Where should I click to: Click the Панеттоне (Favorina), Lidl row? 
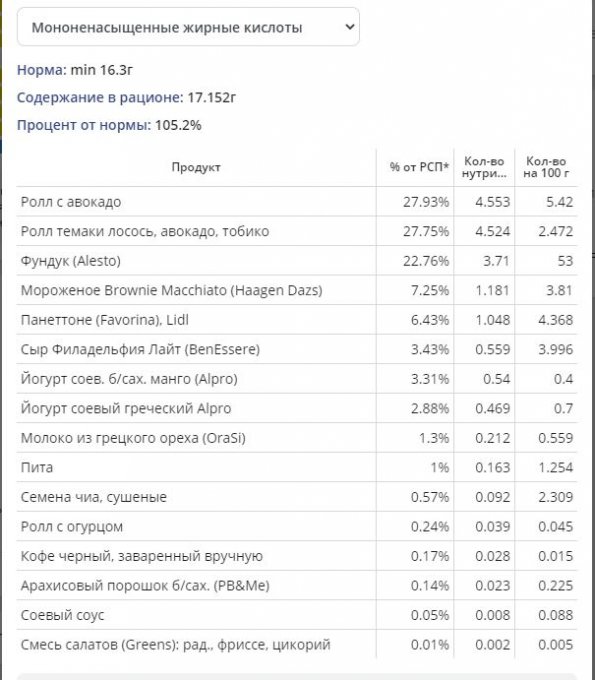pos(297,320)
